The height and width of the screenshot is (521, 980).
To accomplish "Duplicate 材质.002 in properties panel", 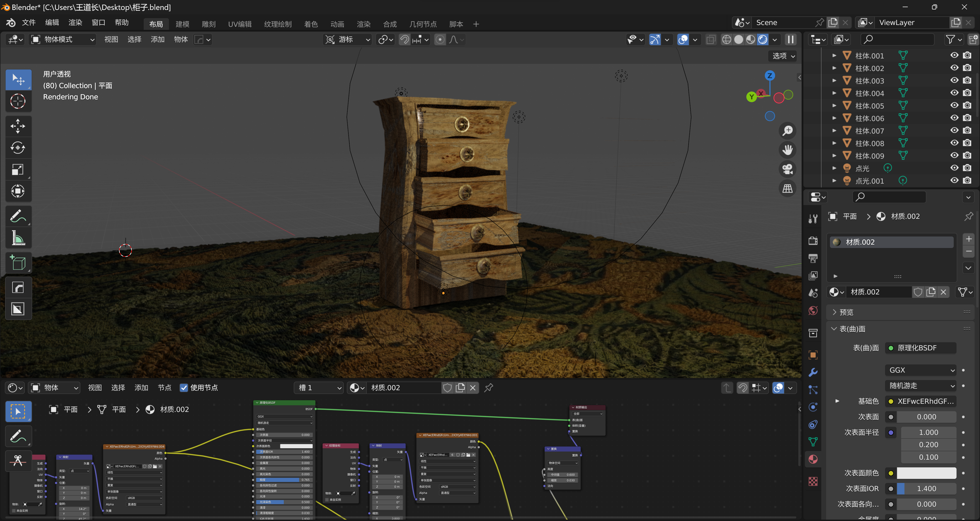I will click(x=930, y=292).
